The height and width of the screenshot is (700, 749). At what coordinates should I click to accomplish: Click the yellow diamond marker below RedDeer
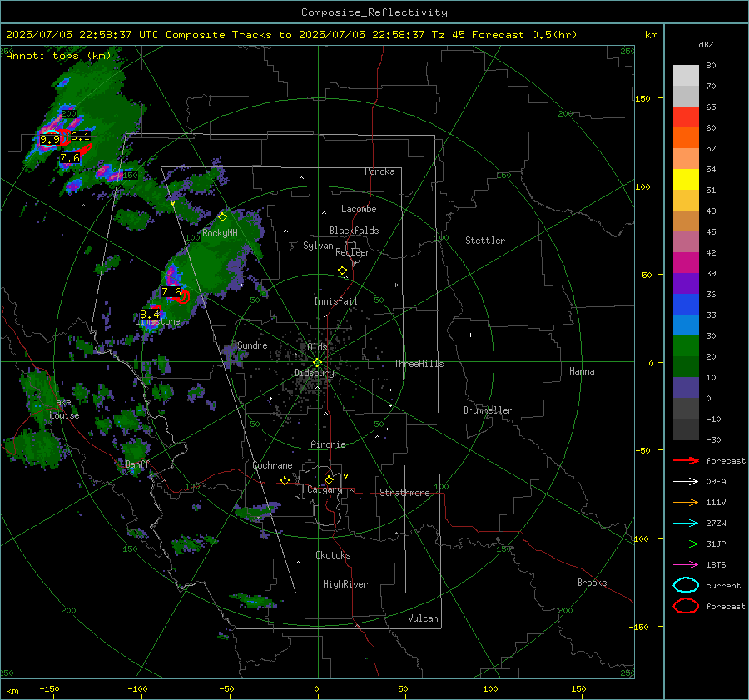pyautogui.click(x=343, y=271)
